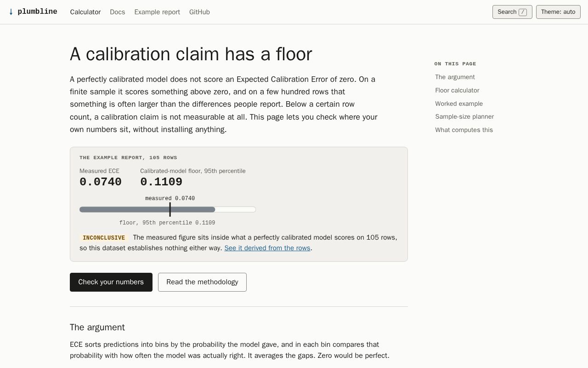Screen dimensions: 588x368
Task: Click the 'Calibrated-model floor, 95th percentile' label
Action: point(193,171)
